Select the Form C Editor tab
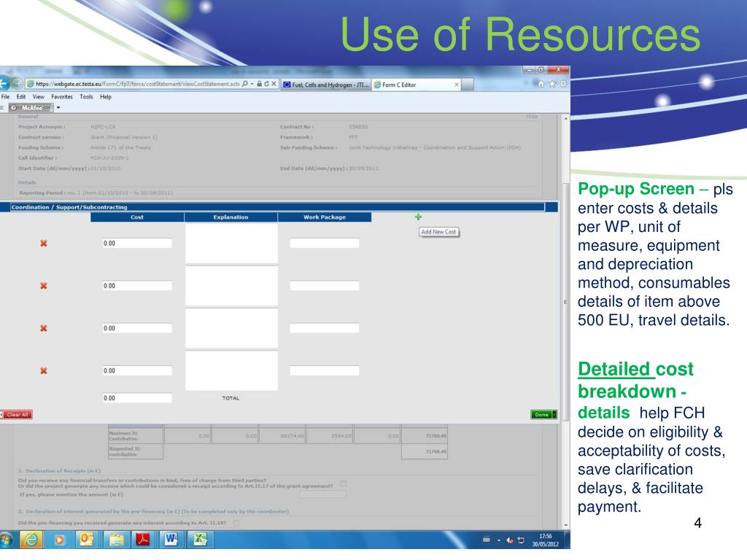Viewport: 747px width, 560px height. [x=415, y=85]
